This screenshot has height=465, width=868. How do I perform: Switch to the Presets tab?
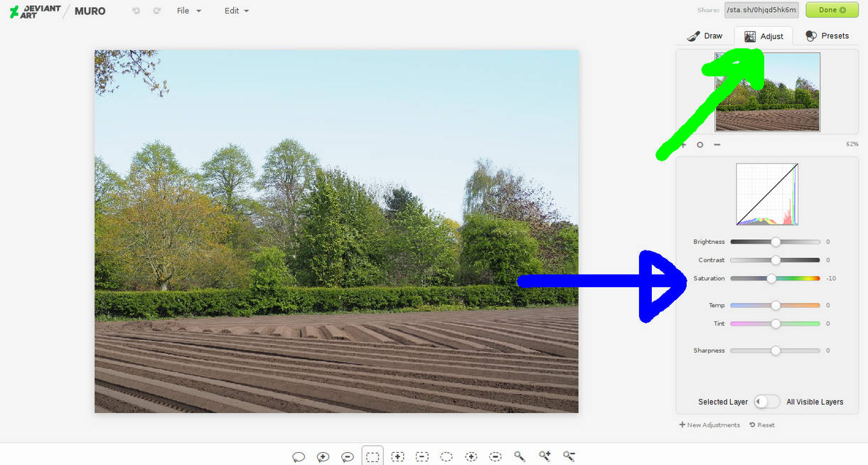827,36
